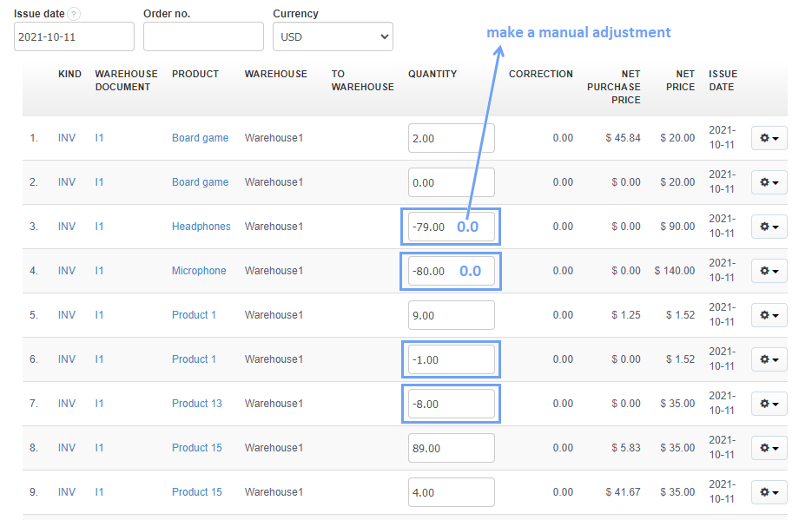Open gear menu for Microphone row
The width and height of the screenshot is (812, 520).
769,271
